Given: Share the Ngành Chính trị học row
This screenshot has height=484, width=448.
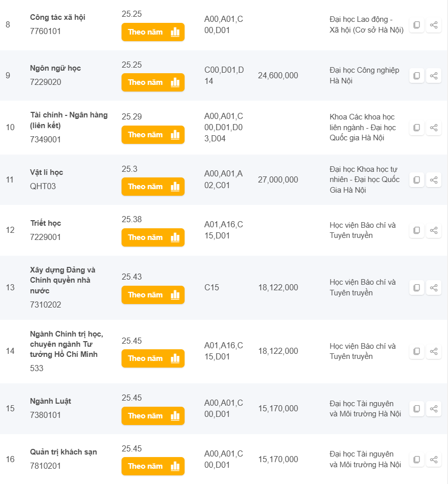Looking at the screenshot, I should (434, 351).
